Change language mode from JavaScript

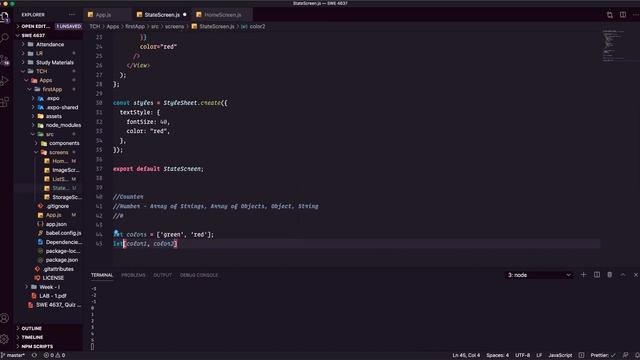tap(560, 355)
